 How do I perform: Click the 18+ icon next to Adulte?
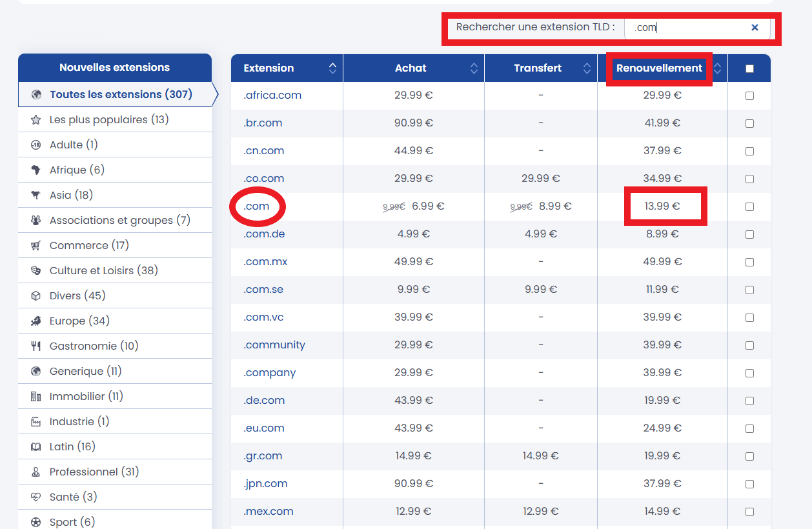click(36, 145)
